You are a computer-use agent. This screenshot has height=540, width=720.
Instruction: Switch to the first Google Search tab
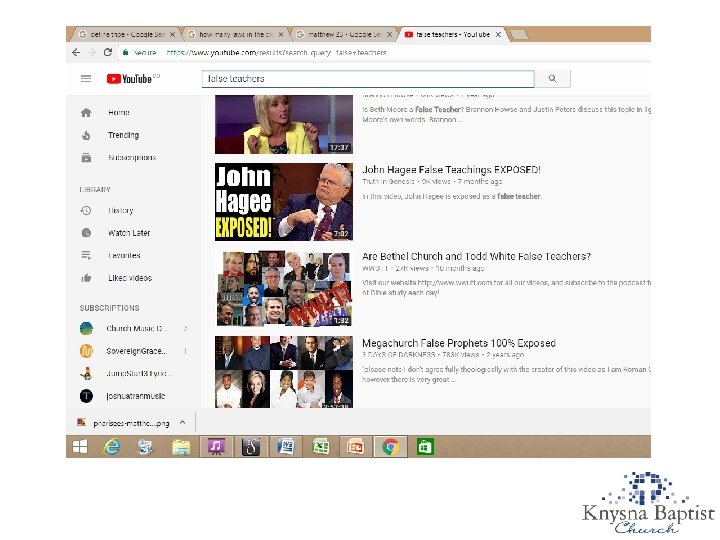127,34
